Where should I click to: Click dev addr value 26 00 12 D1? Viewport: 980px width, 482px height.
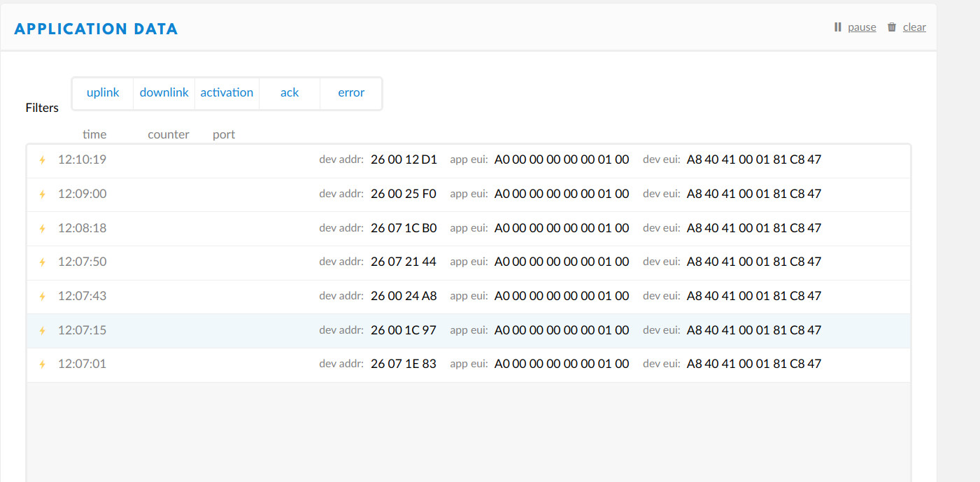click(x=404, y=160)
